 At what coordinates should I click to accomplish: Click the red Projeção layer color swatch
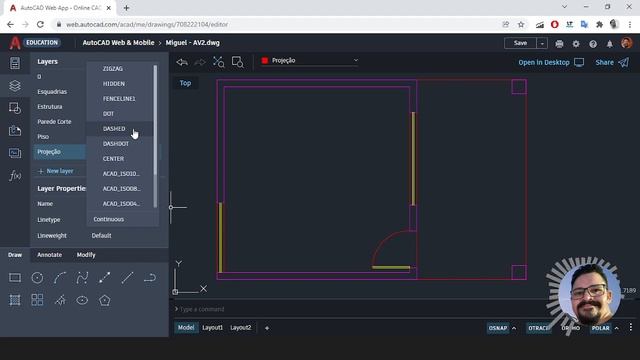pos(264,60)
